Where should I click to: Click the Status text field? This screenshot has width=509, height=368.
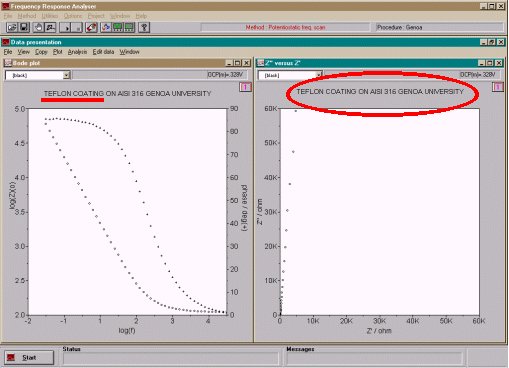170,358
